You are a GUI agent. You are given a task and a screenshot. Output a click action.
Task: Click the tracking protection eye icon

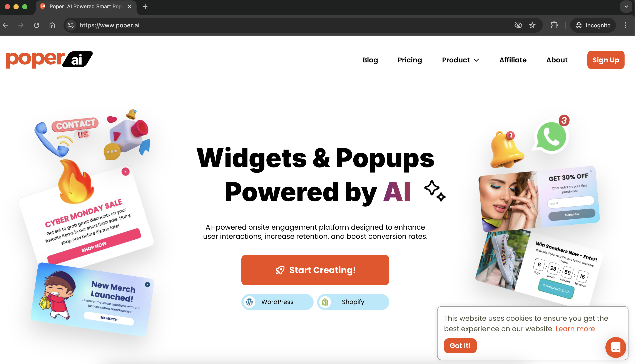click(x=518, y=25)
